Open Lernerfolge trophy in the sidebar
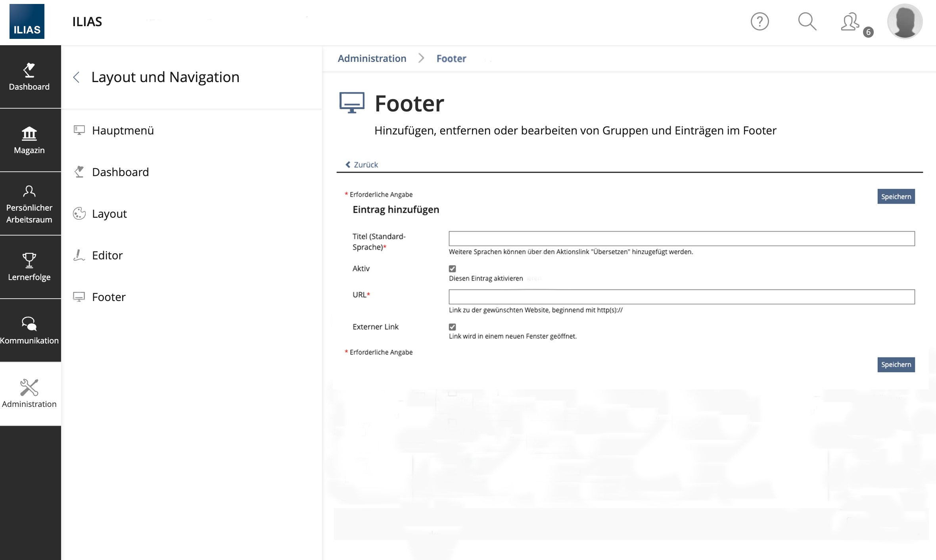Screen dimensions: 936x560 coord(29,267)
